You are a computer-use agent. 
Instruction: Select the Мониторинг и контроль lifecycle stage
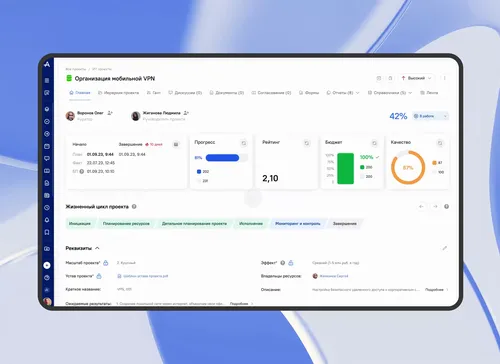tap(298, 224)
